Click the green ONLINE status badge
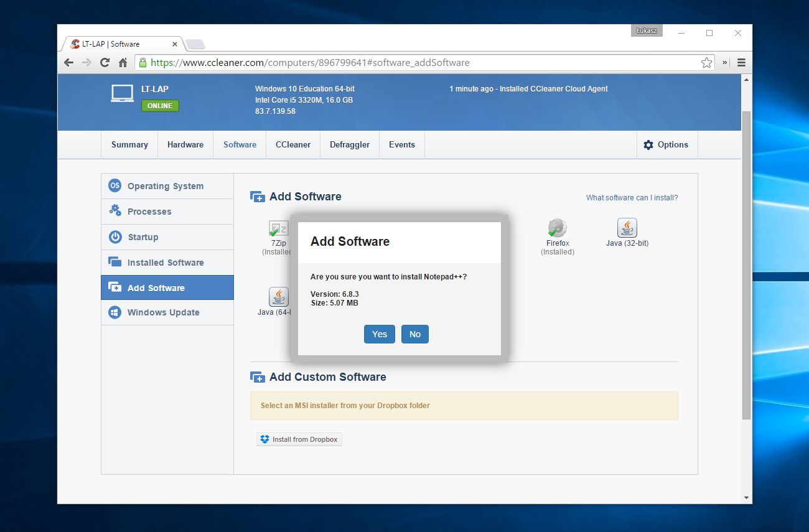Image resolution: width=809 pixels, height=532 pixels. click(160, 106)
